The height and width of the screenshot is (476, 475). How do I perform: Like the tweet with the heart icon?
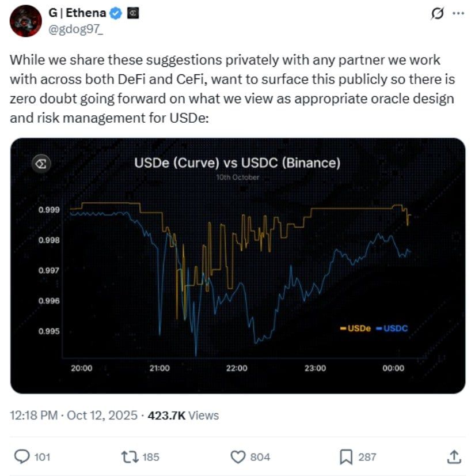(238, 457)
